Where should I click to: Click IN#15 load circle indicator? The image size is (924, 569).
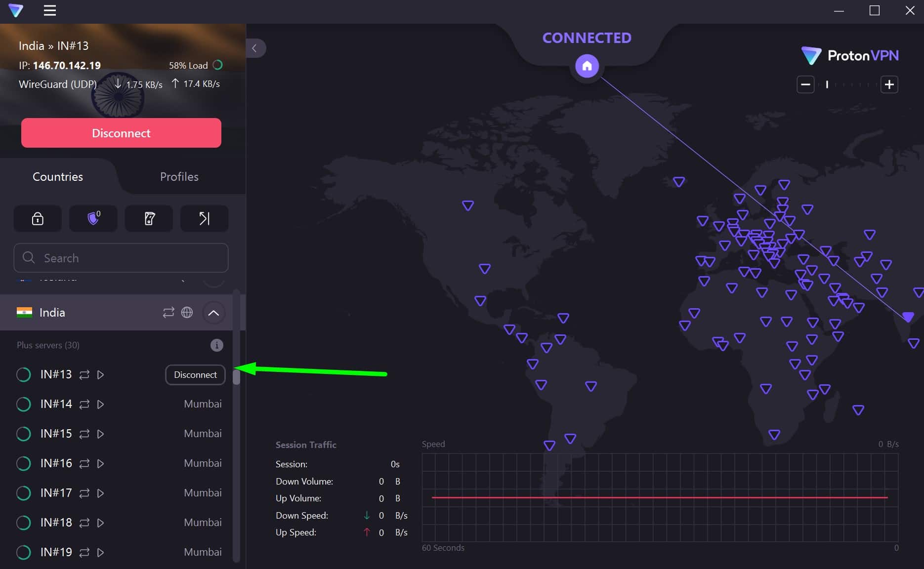tap(24, 434)
